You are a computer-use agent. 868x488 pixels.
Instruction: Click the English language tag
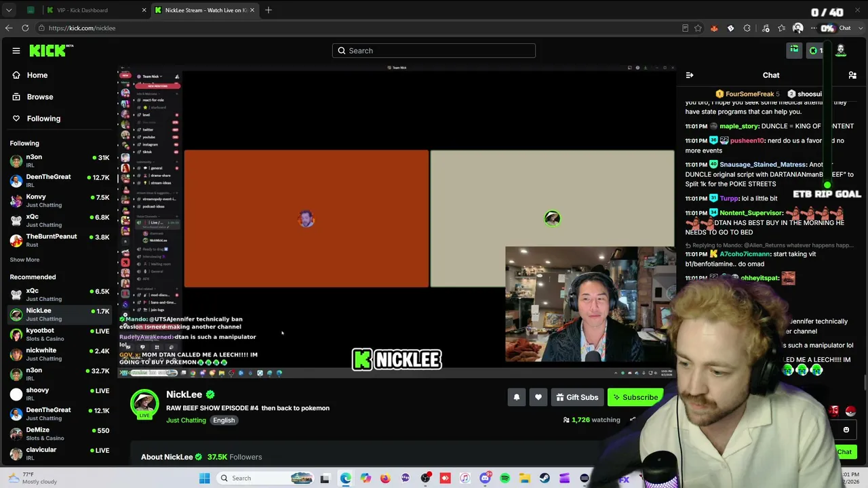(x=224, y=420)
